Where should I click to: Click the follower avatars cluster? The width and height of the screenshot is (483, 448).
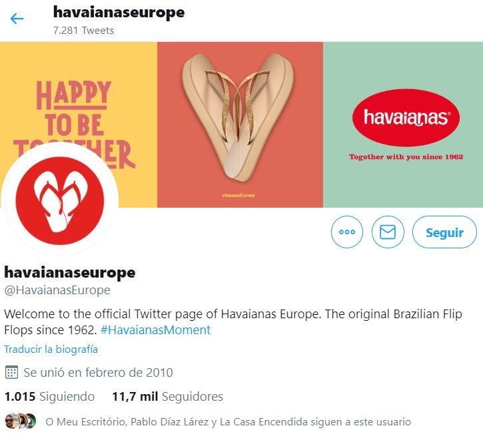point(21,421)
